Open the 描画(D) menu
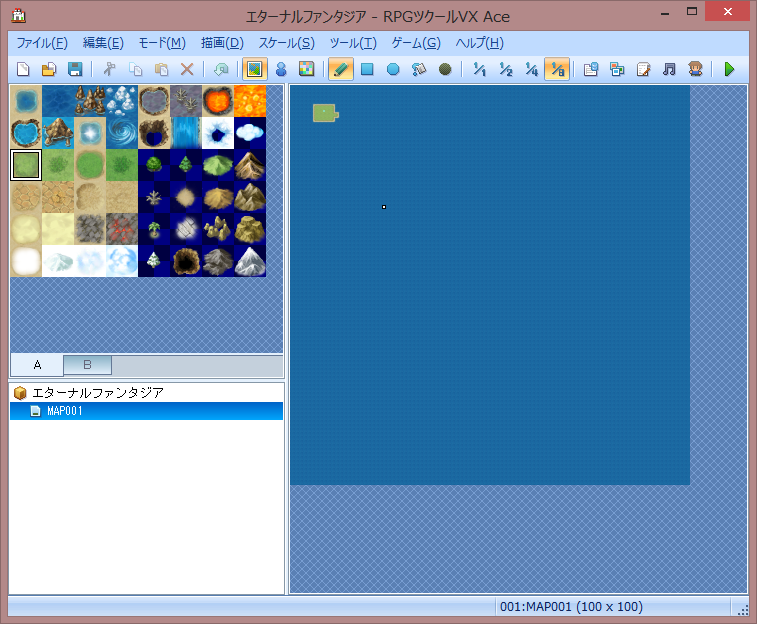The image size is (757, 624). pos(222,43)
